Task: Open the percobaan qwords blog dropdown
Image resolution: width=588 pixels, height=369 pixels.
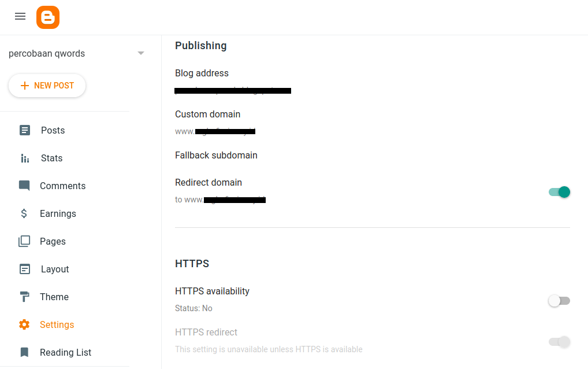Action: tap(47, 53)
